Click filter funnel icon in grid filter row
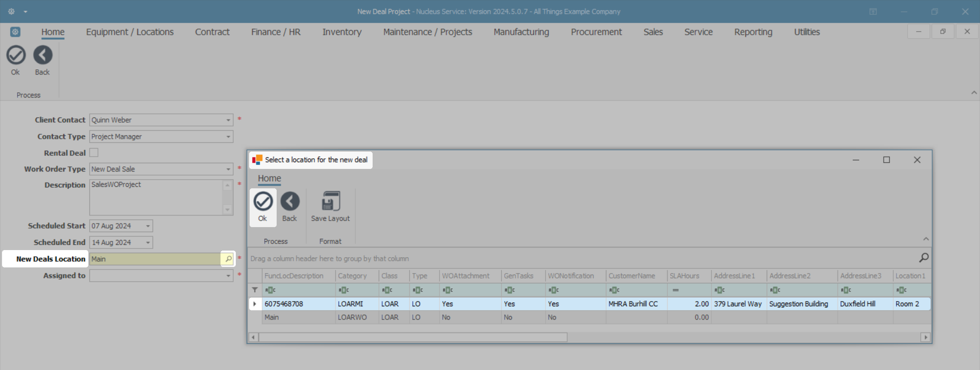 tap(255, 290)
